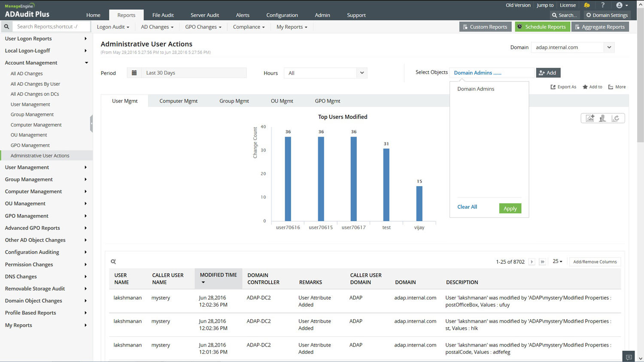Open the 25 rows-per-page dropdown

pos(557,262)
